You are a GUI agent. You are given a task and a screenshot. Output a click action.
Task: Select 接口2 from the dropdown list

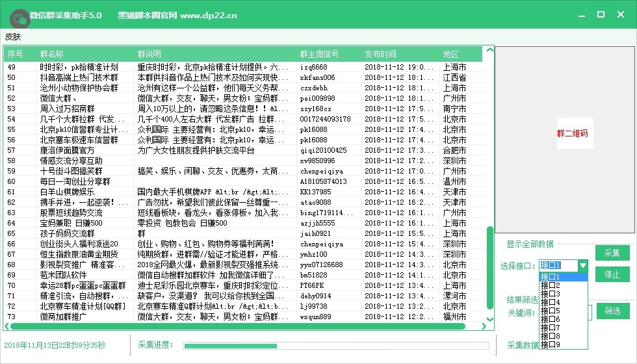[564, 285]
